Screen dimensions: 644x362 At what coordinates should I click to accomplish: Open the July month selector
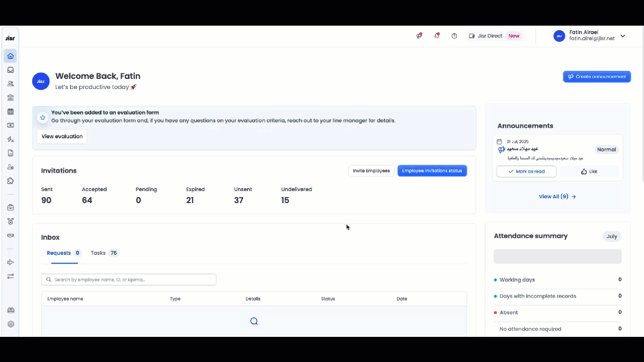(611, 236)
